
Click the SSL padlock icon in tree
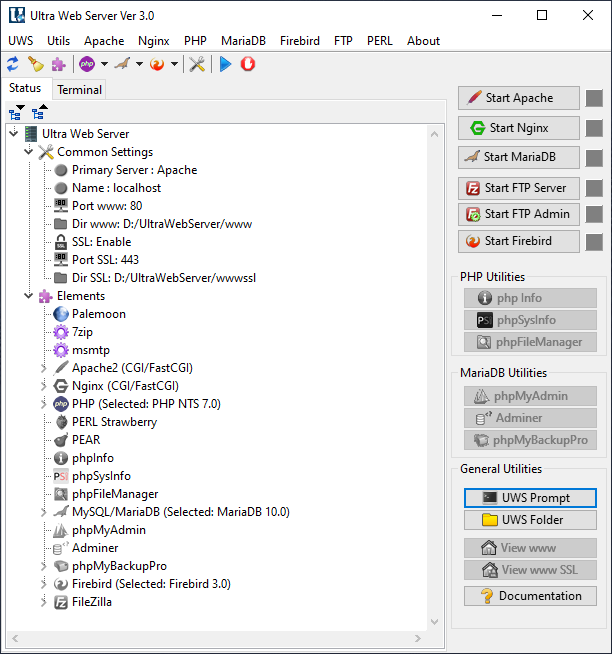tap(61, 242)
